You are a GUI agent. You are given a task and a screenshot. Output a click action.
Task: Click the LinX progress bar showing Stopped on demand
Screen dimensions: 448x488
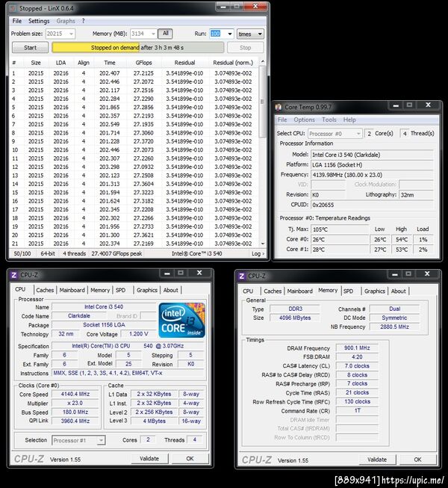[137, 48]
